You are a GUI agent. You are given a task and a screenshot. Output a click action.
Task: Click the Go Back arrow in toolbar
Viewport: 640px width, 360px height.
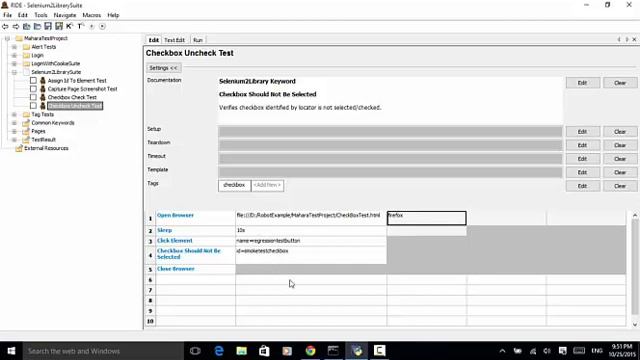click(5, 26)
